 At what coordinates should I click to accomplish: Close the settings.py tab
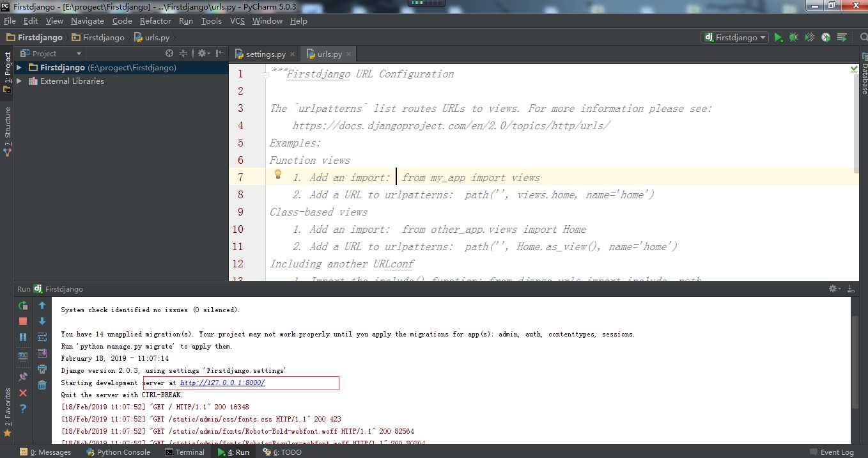292,54
